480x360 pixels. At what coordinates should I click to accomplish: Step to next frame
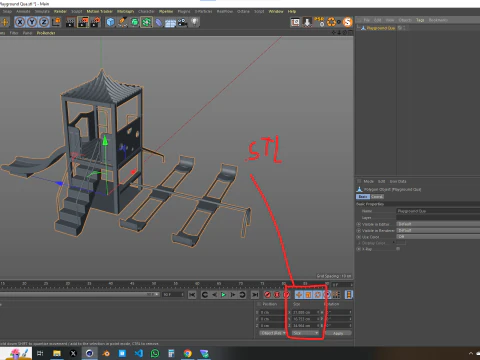233,295
